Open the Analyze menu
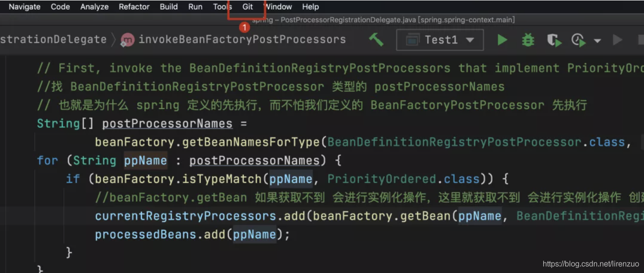The image size is (644, 273). point(95,7)
